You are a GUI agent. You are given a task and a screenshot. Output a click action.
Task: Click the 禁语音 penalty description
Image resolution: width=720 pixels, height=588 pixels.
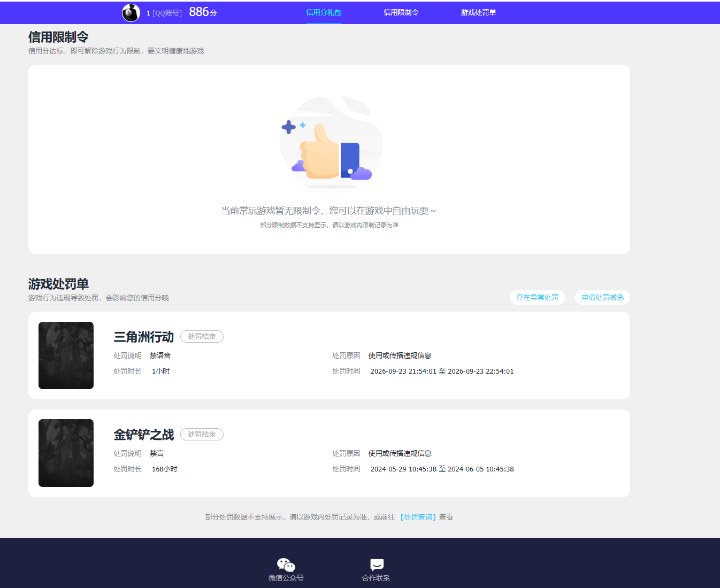(160, 355)
